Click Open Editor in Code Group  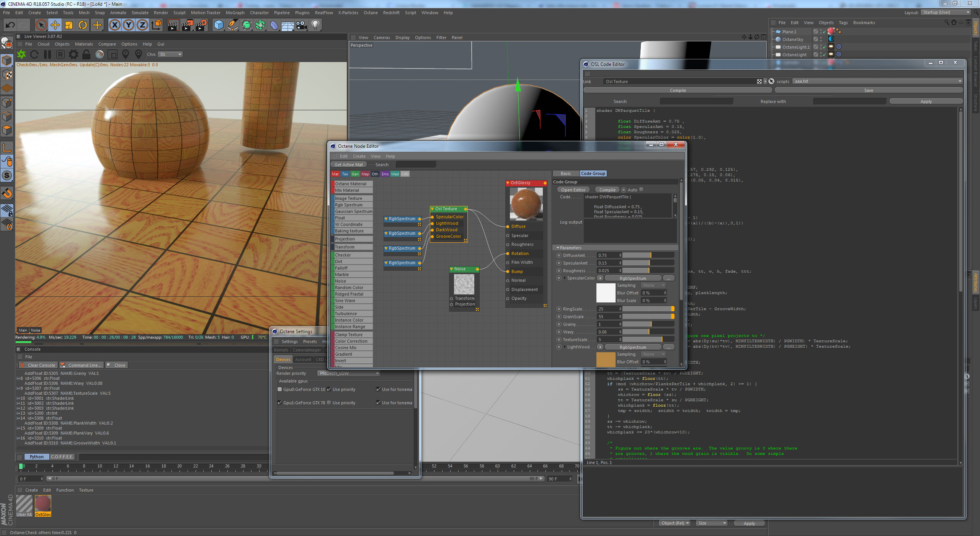point(573,190)
